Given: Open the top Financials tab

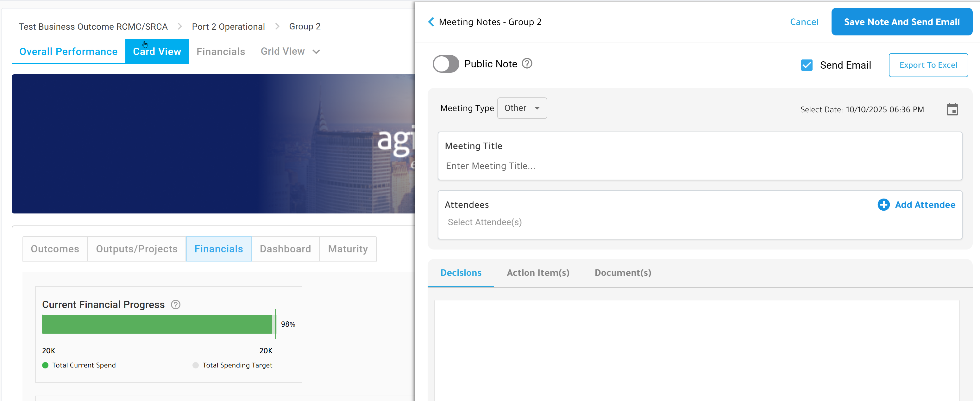Looking at the screenshot, I should point(221,52).
